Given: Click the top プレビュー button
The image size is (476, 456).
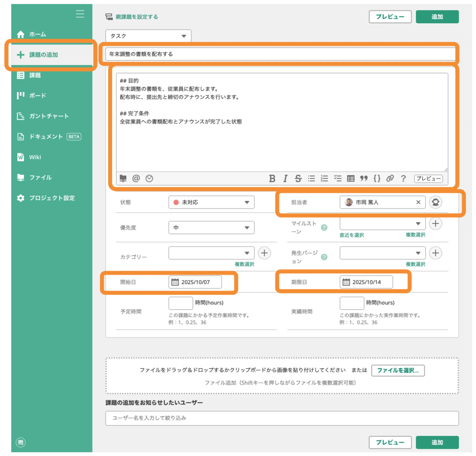Looking at the screenshot, I should (390, 16).
